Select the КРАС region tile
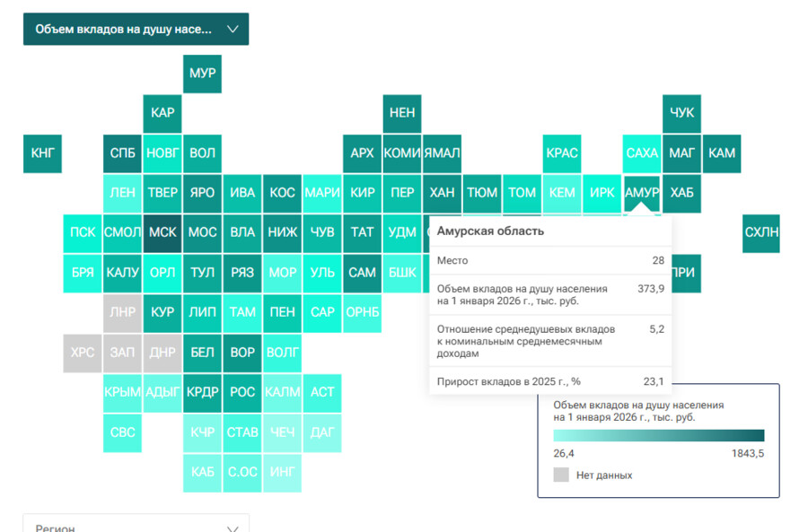Image resolution: width=808 pixels, height=532 pixels. (x=562, y=153)
